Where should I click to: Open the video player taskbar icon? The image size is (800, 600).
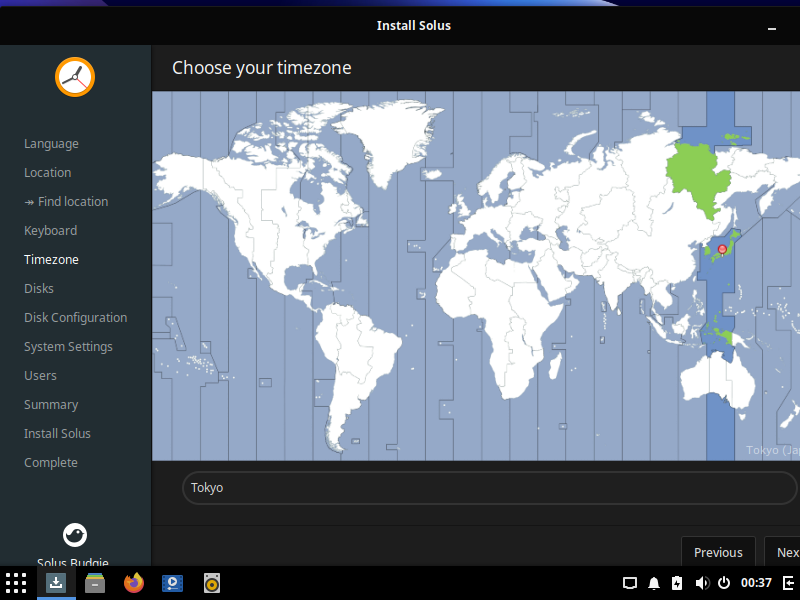point(172,583)
